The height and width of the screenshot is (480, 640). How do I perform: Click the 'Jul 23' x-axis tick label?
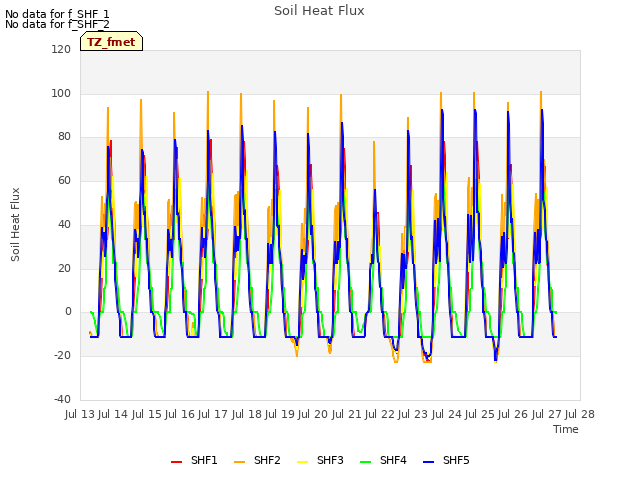click(413, 414)
